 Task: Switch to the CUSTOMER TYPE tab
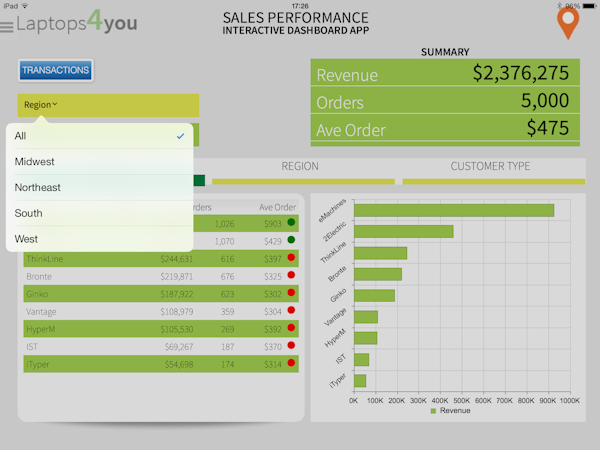click(x=490, y=167)
